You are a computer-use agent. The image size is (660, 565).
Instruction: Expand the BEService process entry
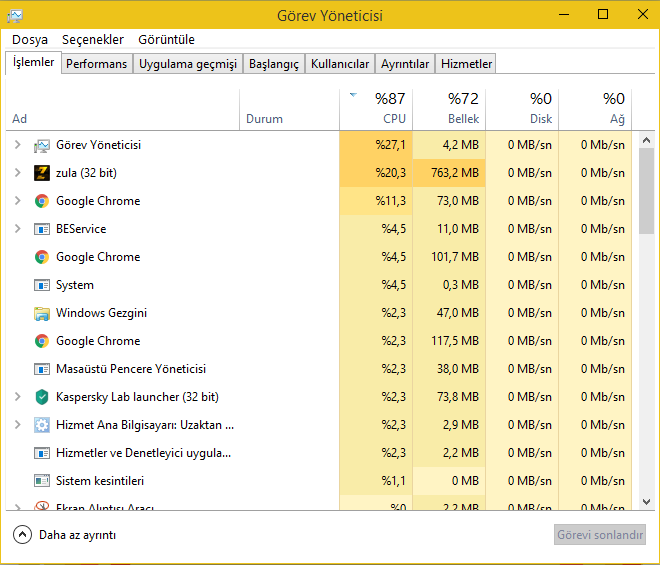(17, 229)
